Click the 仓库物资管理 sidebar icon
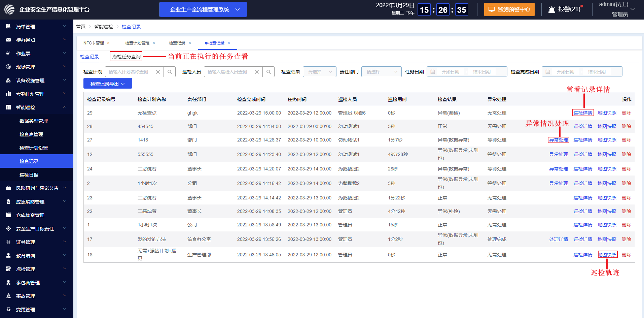This screenshot has width=644, height=318. click(x=8, y=215)
